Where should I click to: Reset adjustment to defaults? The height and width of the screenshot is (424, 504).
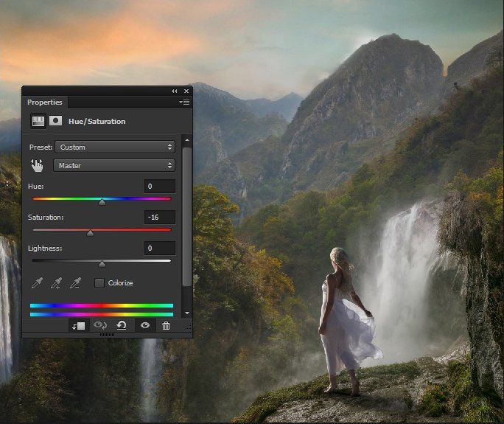coord(122,325)
